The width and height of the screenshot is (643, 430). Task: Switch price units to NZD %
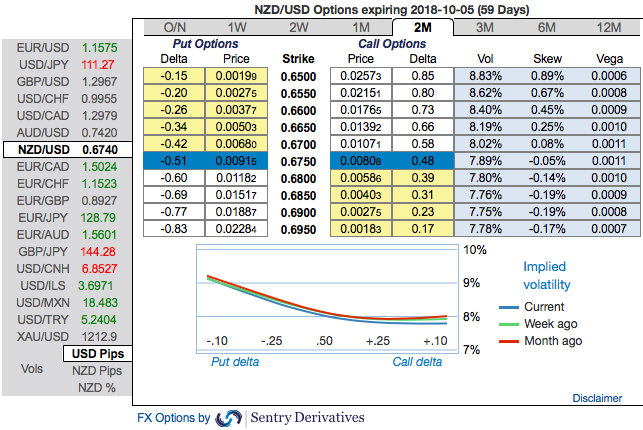pyautogui.click(x=96, y=388)
